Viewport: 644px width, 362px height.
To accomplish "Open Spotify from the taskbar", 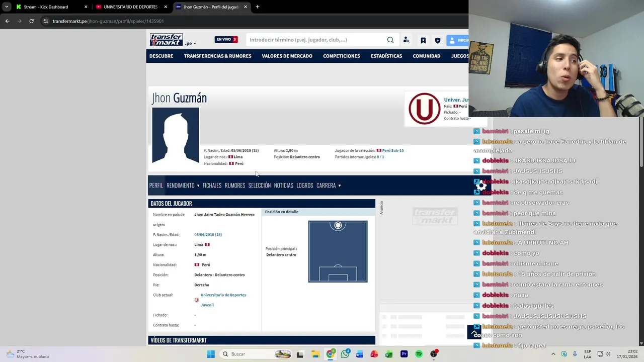I will point(419,354).
